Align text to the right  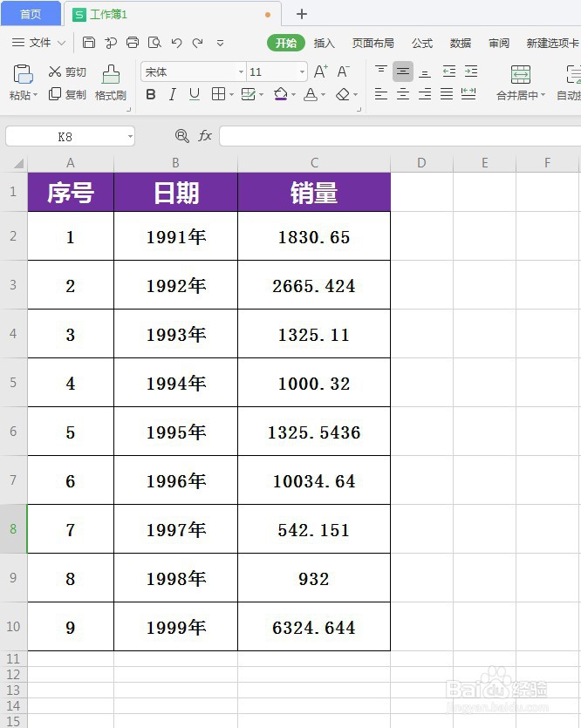click(425, 94)
